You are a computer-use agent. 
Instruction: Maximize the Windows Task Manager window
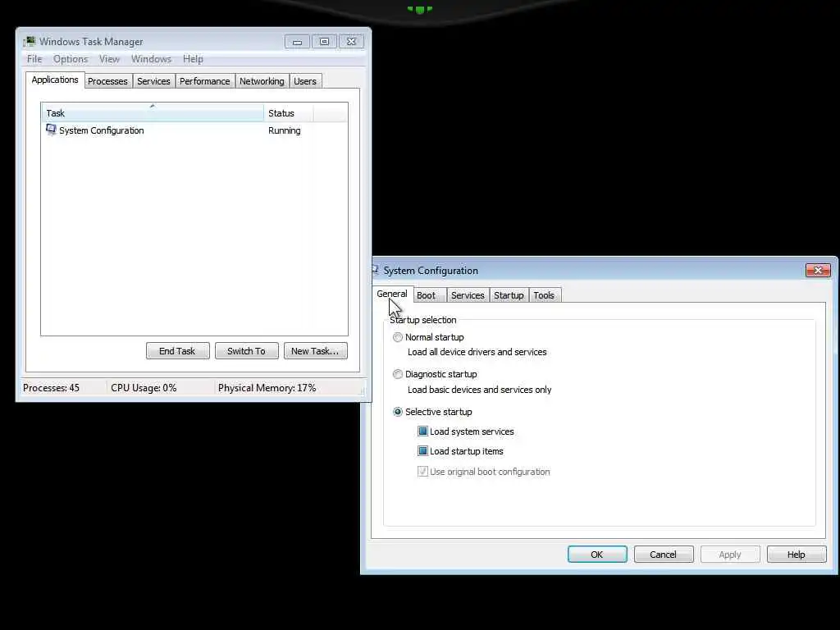point(324,42)
